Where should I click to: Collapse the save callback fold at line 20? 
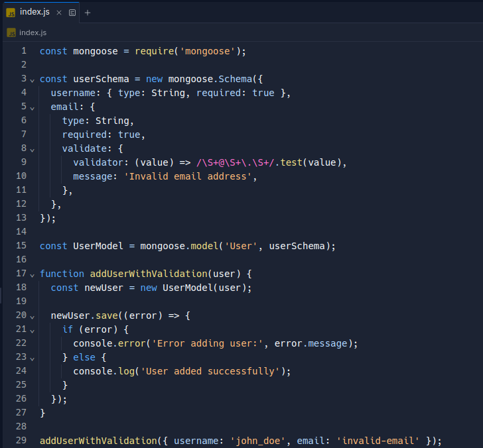[x=32, y=317]
